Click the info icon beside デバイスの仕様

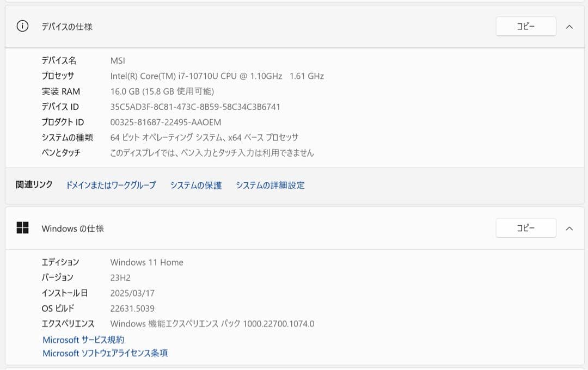click(22, 26)
